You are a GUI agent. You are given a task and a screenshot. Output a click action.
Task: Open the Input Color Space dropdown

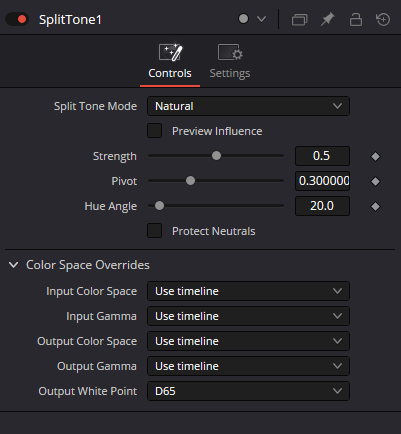(x=248, y=291)
